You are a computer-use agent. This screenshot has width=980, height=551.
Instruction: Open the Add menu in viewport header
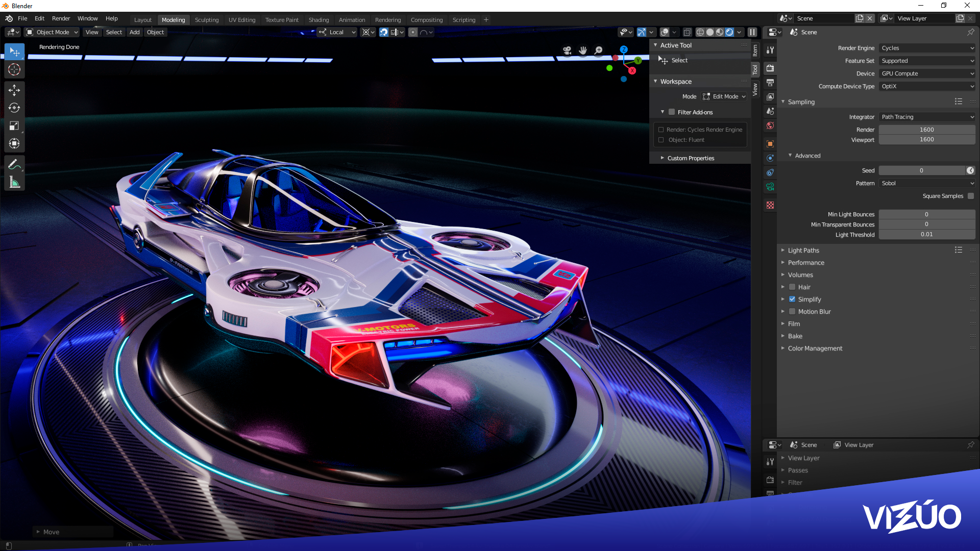click(134, 32)
